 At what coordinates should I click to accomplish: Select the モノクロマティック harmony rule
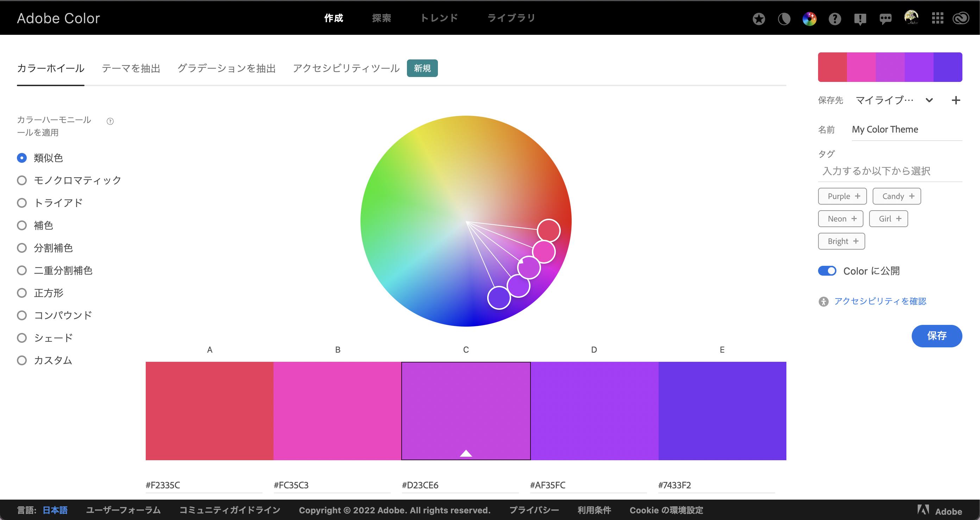click(22, 180)
